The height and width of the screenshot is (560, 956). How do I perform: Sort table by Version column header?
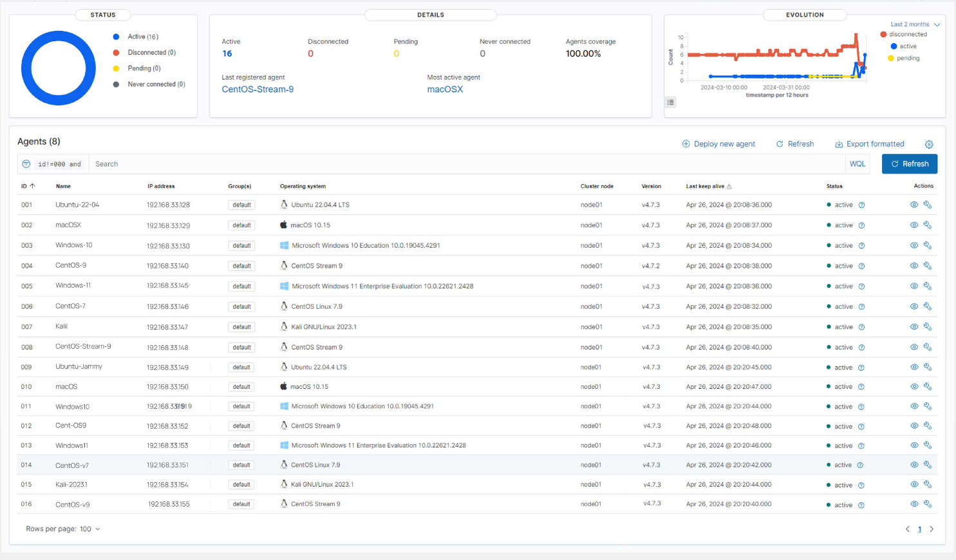point(651,187)
